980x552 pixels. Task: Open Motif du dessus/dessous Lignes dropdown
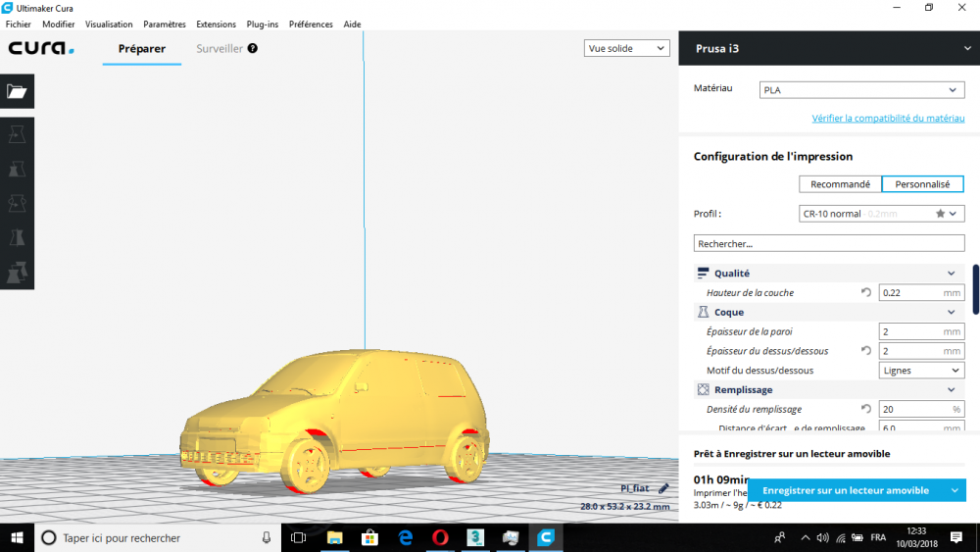922,370
